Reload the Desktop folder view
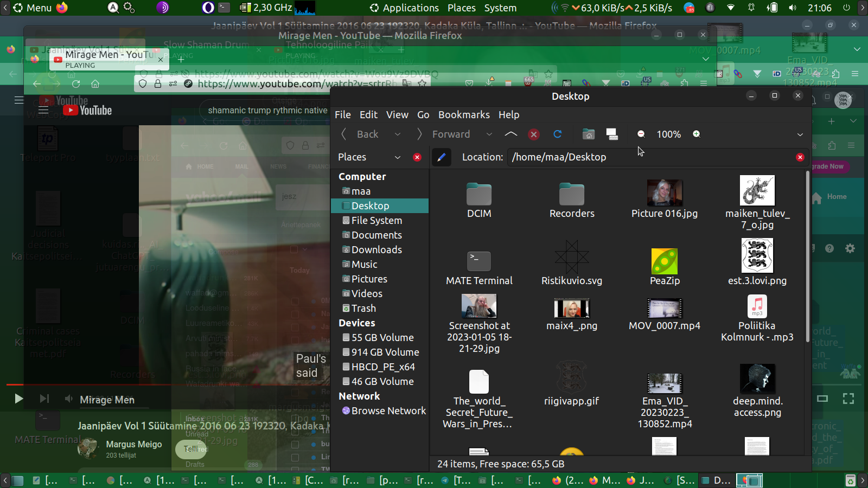Screen dimensions: 868x488 point(557,134)
